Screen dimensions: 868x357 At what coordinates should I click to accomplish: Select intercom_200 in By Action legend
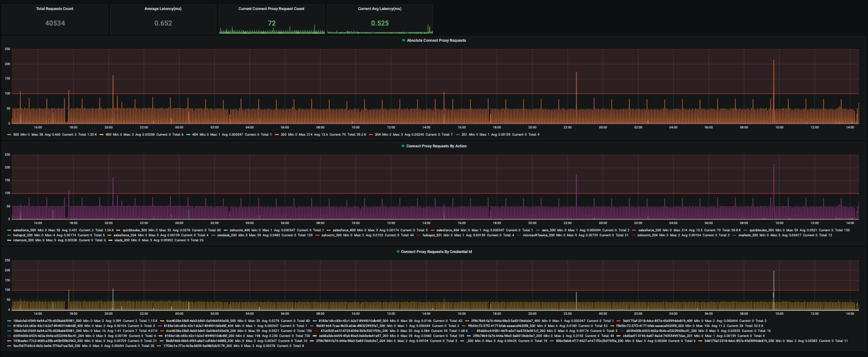point(23,240)
